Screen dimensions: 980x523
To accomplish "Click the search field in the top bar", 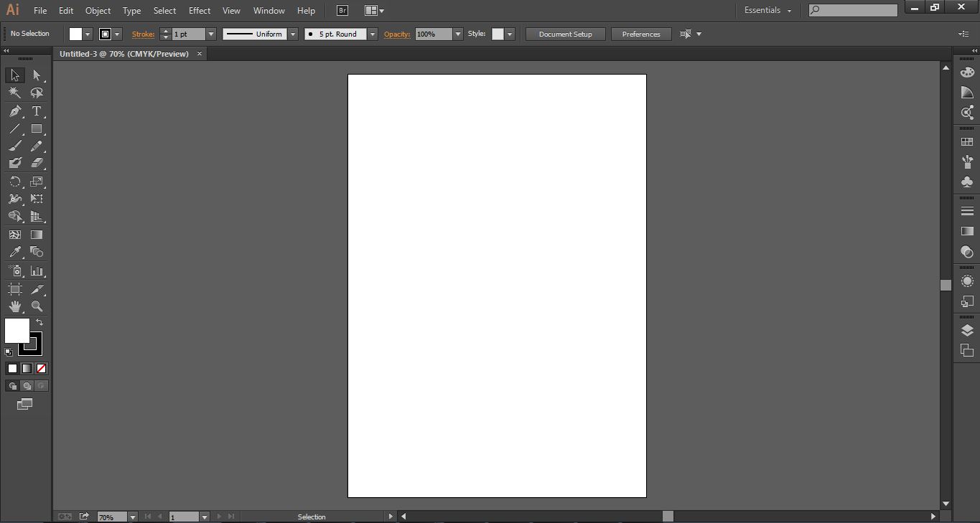I will tap(854, 9).
